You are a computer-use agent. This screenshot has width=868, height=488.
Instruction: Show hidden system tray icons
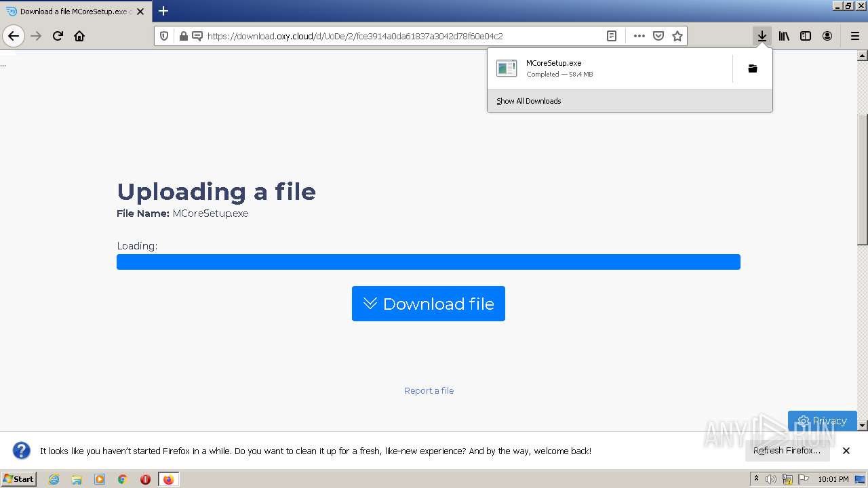click(756, 479)
